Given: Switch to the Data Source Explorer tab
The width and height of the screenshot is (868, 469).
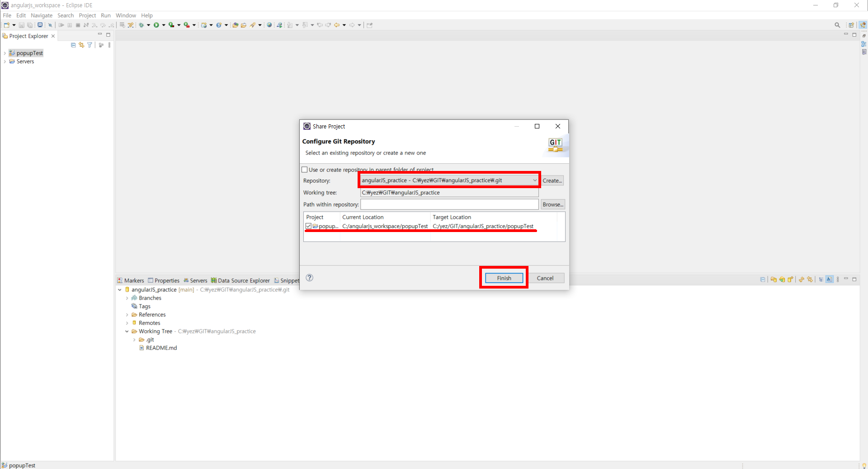Looking at the screenshot, I should 241,280.
